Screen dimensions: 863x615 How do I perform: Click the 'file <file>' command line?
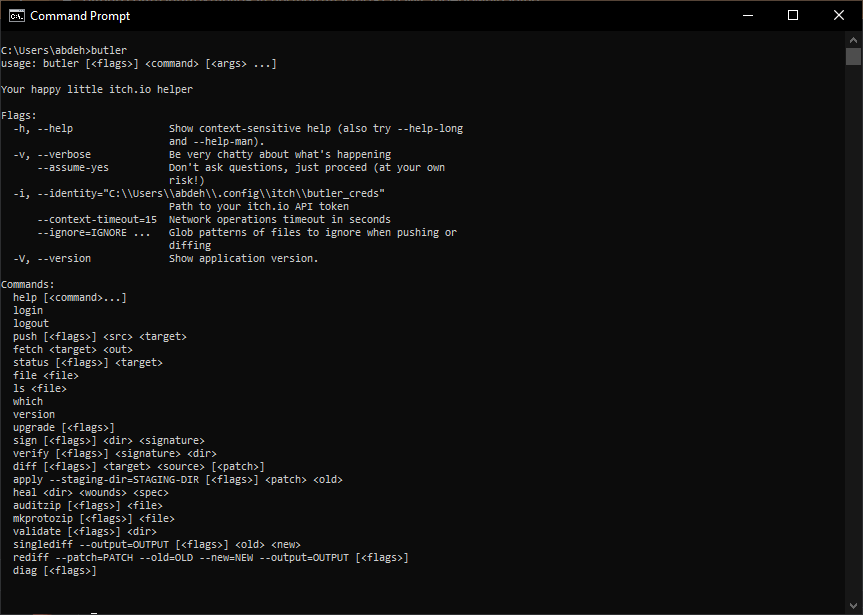(46, 375)
